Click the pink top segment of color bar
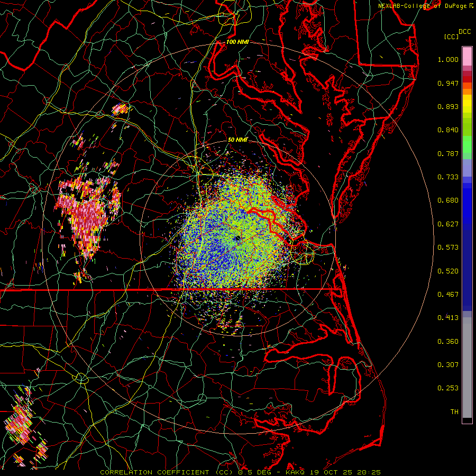Viewport: 476px width, 476px height. (467, 56)
